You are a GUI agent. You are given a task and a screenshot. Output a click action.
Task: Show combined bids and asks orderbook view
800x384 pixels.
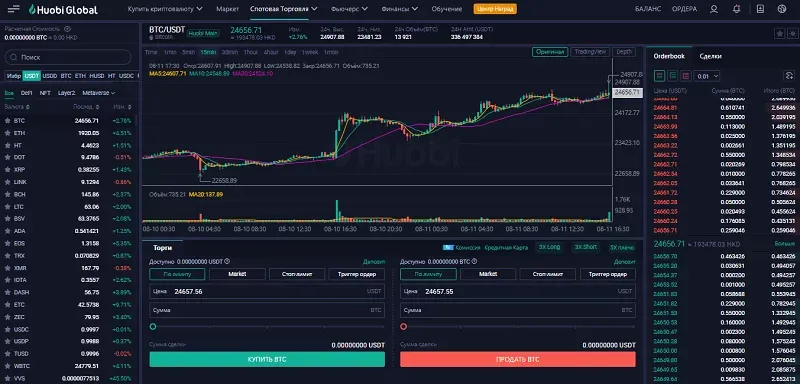[x=660, y=75]
